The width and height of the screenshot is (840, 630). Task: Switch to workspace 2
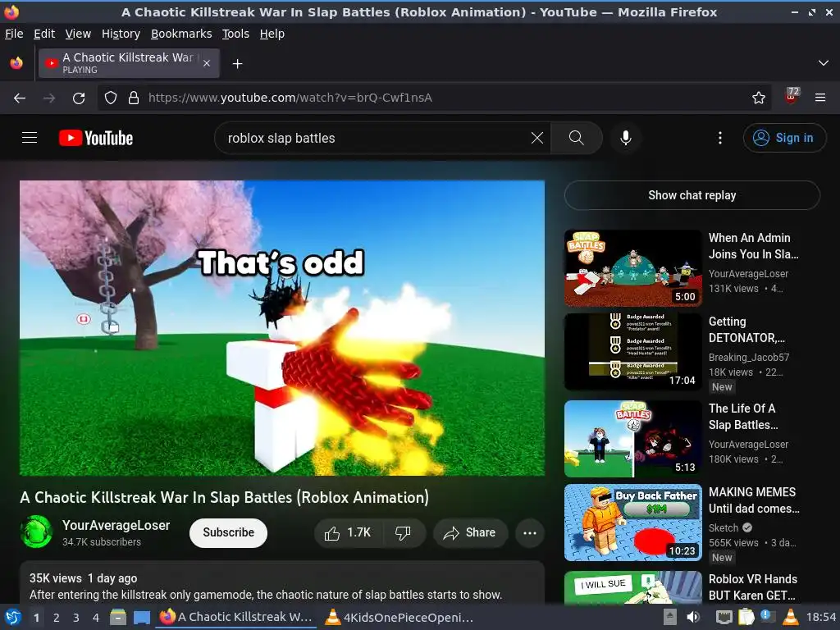pyautogui.click(x=56, y=618)
